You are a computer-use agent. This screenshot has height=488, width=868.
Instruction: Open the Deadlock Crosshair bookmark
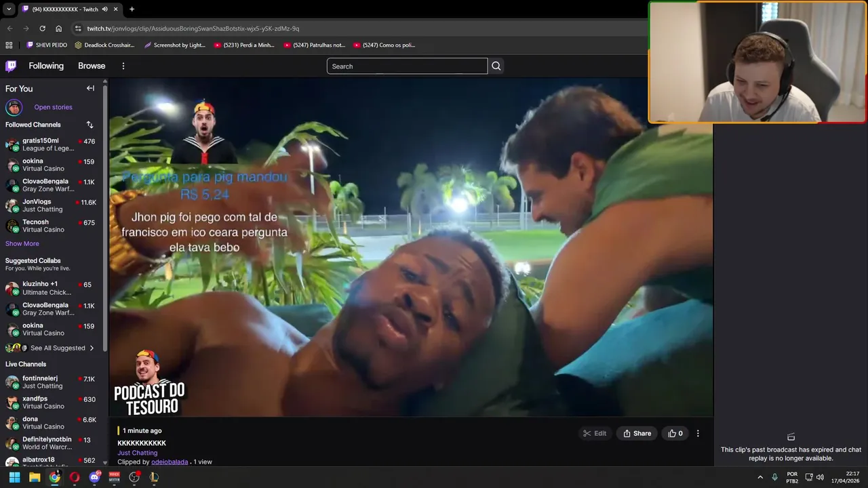(104, 45)
